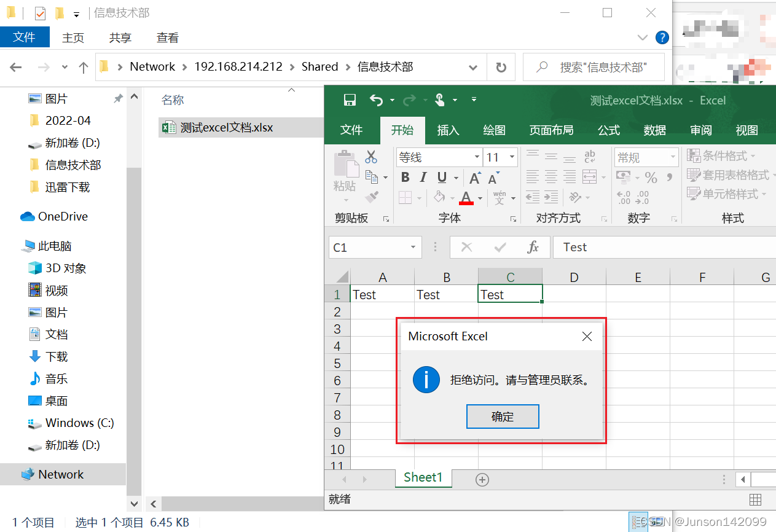Click the Middle Align icon

551,155
